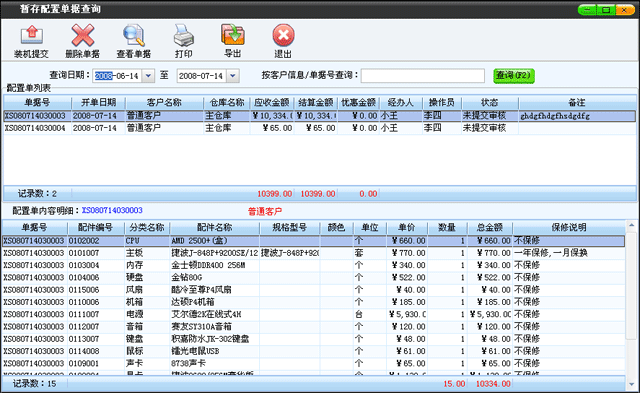Click the 配件名称 column header

pyautogui.click(x=214, y=227)
